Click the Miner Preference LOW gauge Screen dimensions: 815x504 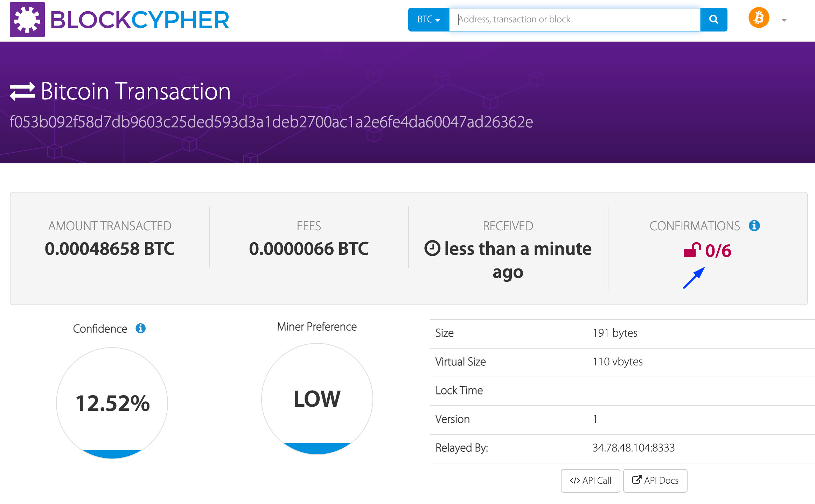(317, 398)
